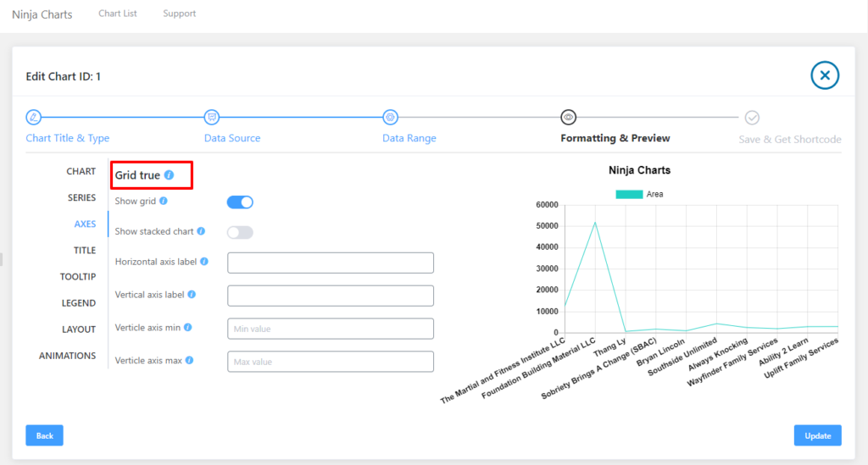Click info icon beside Show stacked chart

[201, 230]
